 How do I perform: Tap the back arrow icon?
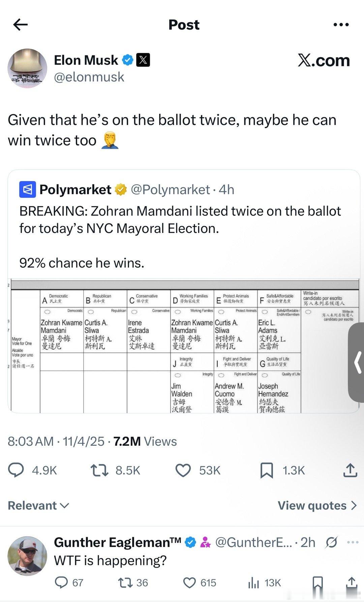point(20,25)
